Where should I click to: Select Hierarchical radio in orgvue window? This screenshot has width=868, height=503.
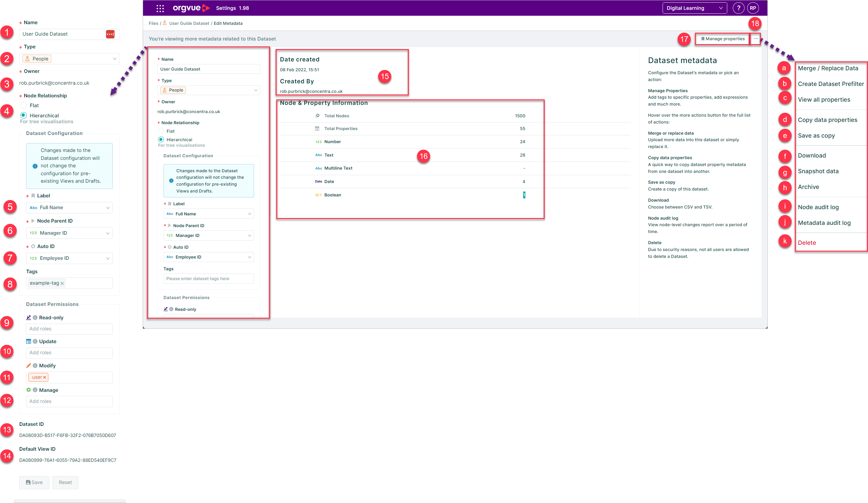tap(161, 140)
